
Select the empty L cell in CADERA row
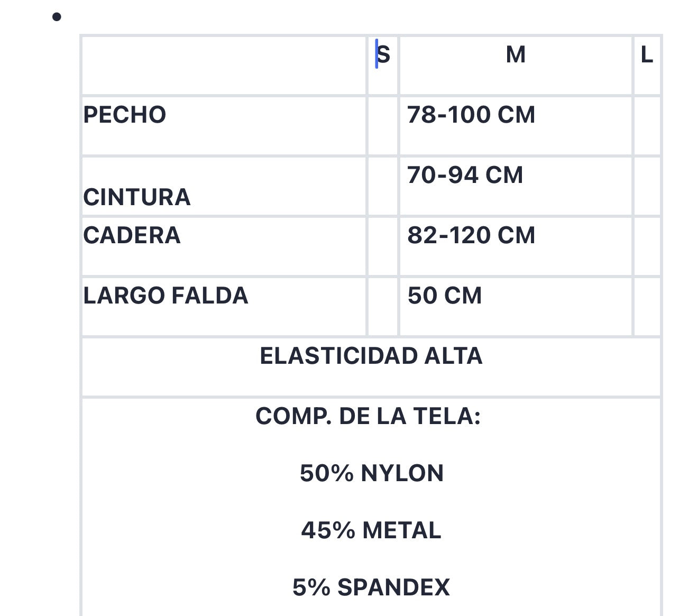647,246
